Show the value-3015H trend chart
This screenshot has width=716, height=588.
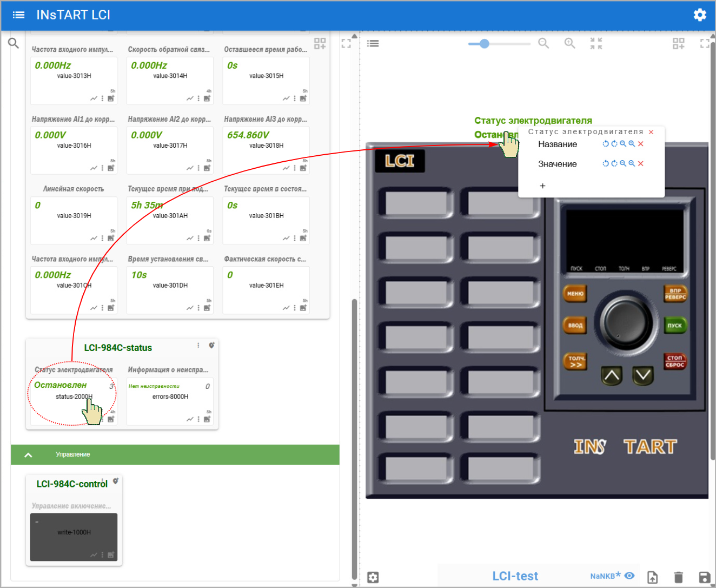point(286,98)
